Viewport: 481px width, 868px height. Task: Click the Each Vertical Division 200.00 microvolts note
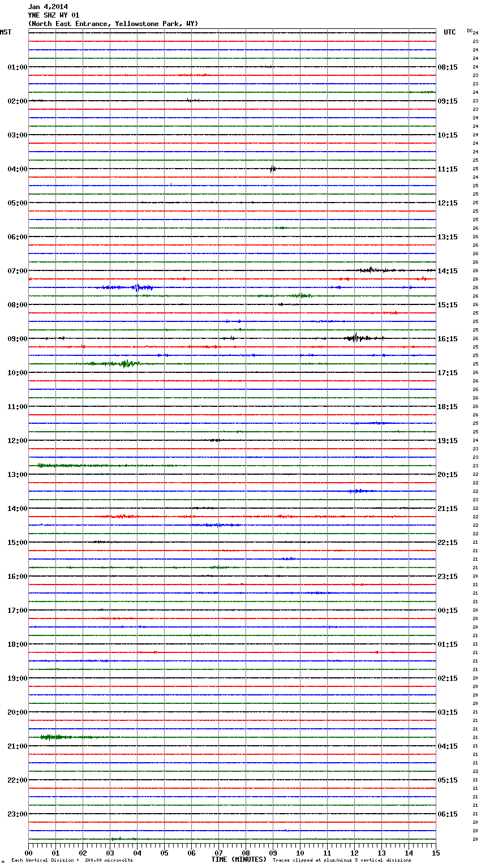coord(72,860)
